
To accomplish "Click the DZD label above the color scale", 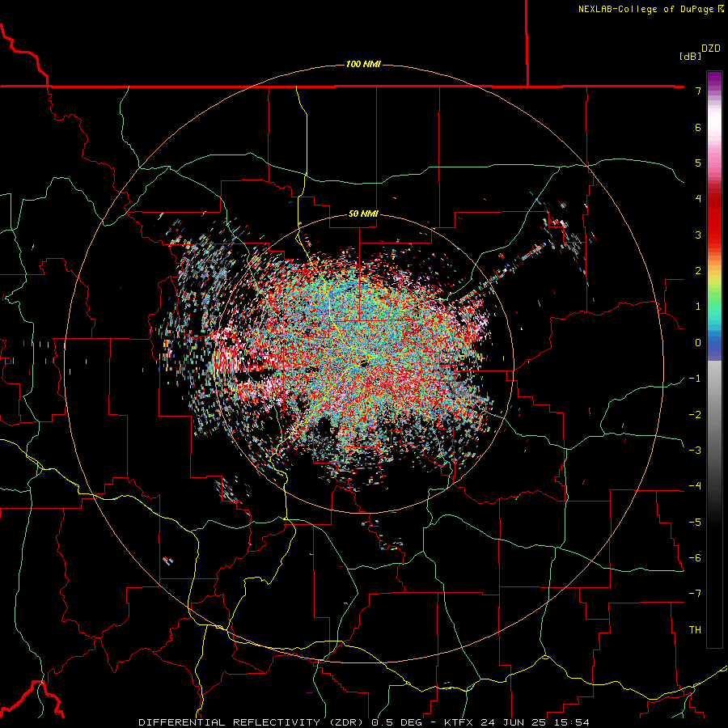I will point(711,49).
